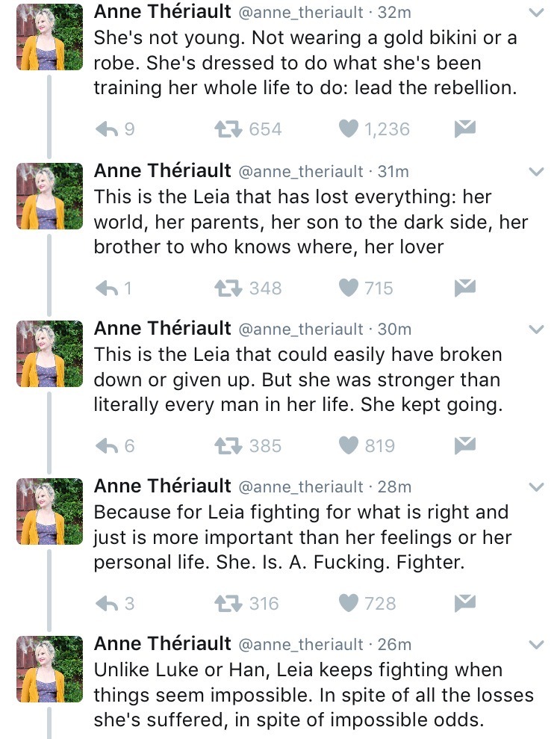Like the tweet showing 715 likes
This screenshot has width=560, height=739.
point(349,288)
